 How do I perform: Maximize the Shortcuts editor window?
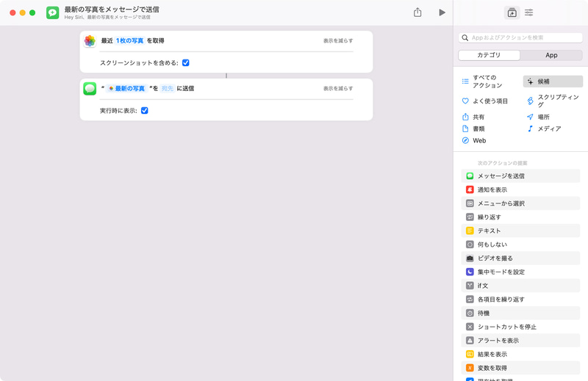click(x=32, y=12)
